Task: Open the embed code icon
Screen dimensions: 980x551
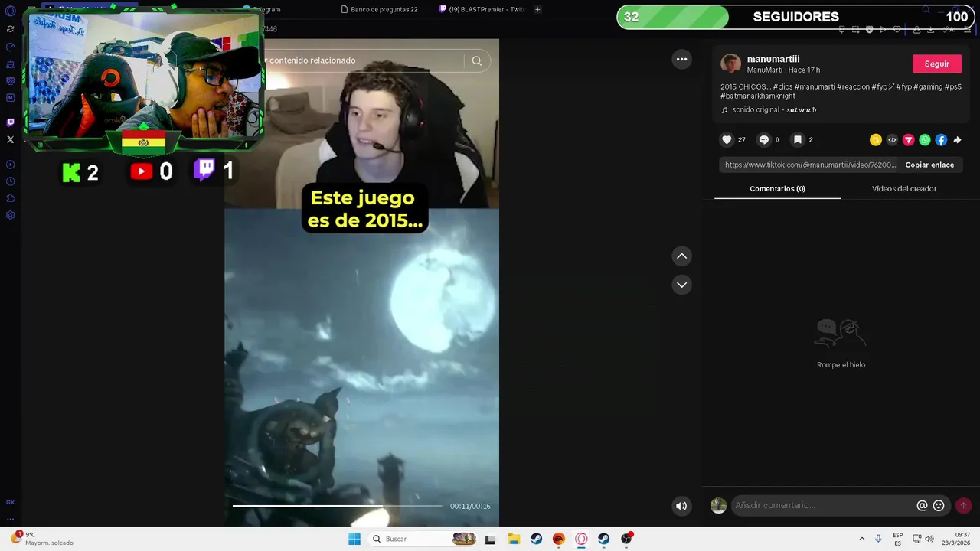Action: [x=892, y=140]
